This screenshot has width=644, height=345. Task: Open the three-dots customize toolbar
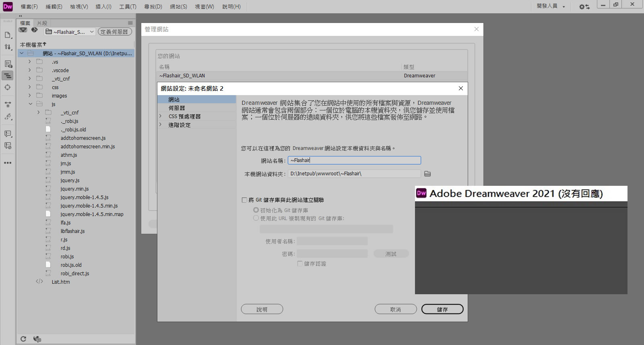pos(8,163)
